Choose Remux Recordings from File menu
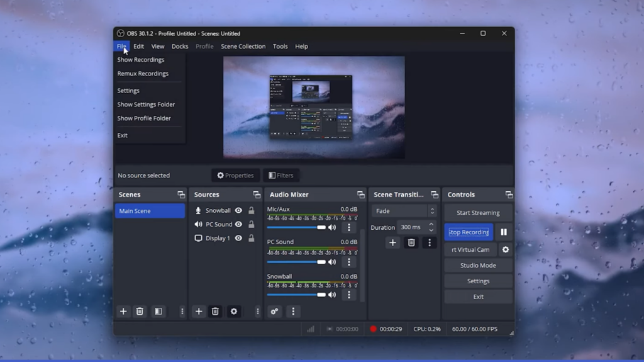The image size is (644, 362). 143,74
